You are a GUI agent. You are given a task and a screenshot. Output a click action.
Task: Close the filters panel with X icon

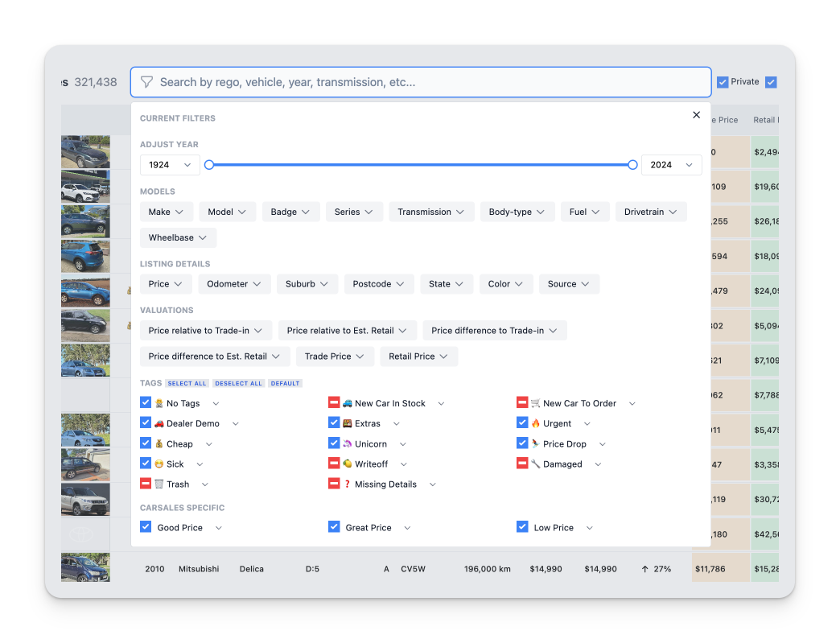[x=696, y=115]
